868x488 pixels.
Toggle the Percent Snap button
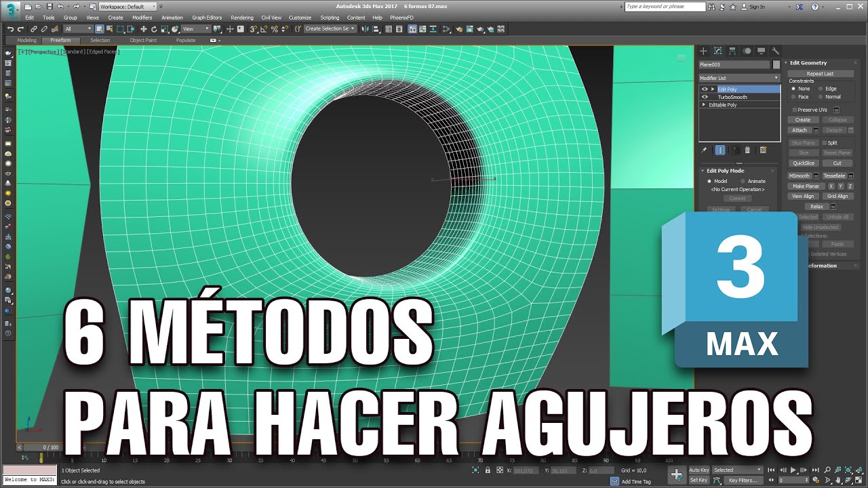pyautogui.click(x=275, y=29)
